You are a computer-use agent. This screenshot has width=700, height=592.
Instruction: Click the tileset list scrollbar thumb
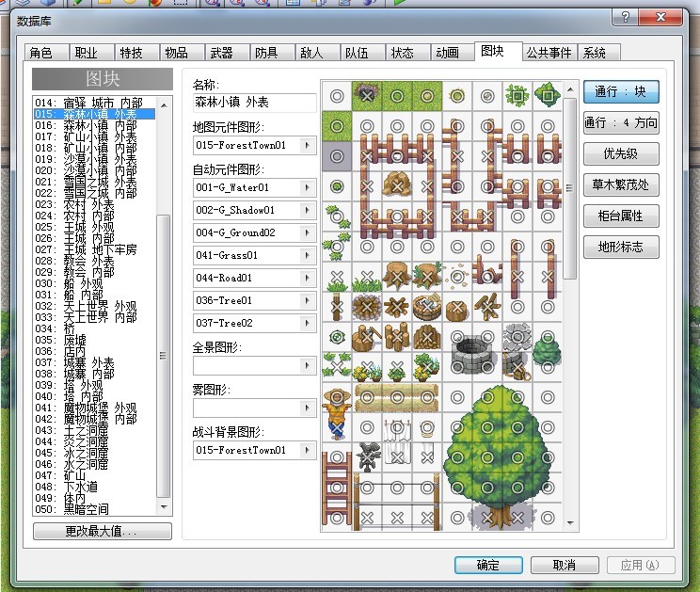pos(164,356)
